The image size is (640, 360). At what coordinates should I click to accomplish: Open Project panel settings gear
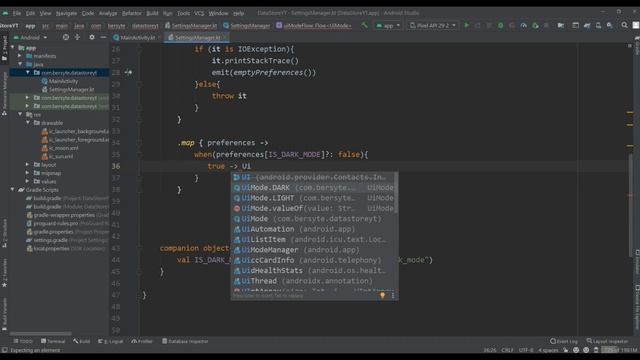pos(92,37)
